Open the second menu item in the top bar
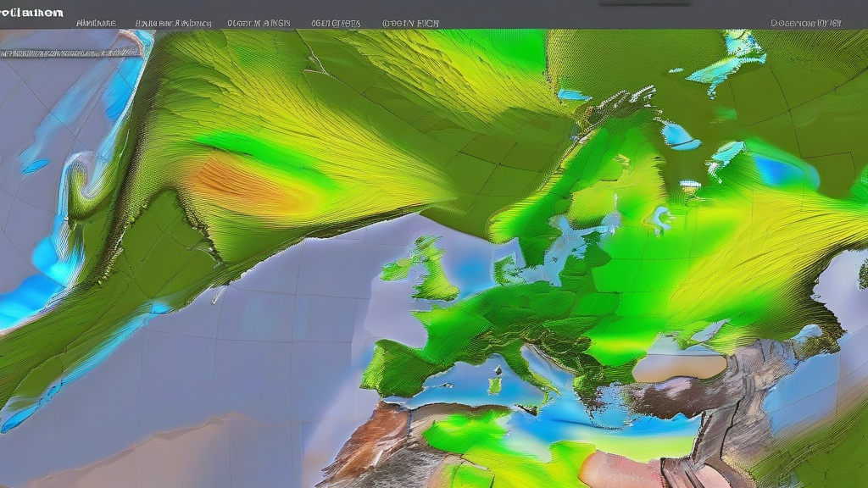868x488 pixels. pyautogui.click(x=172, y=23)
